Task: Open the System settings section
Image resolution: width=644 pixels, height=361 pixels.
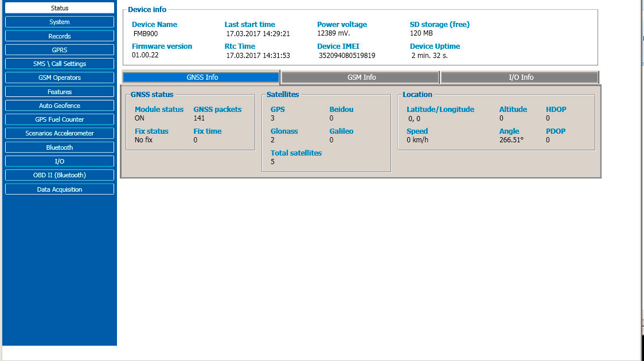Action: click(59, 22)
